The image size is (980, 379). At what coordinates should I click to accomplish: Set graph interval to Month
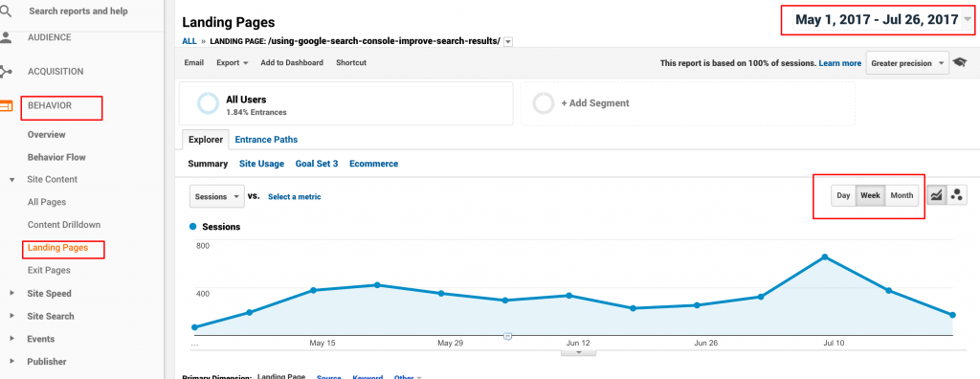[x=902, y=196]
